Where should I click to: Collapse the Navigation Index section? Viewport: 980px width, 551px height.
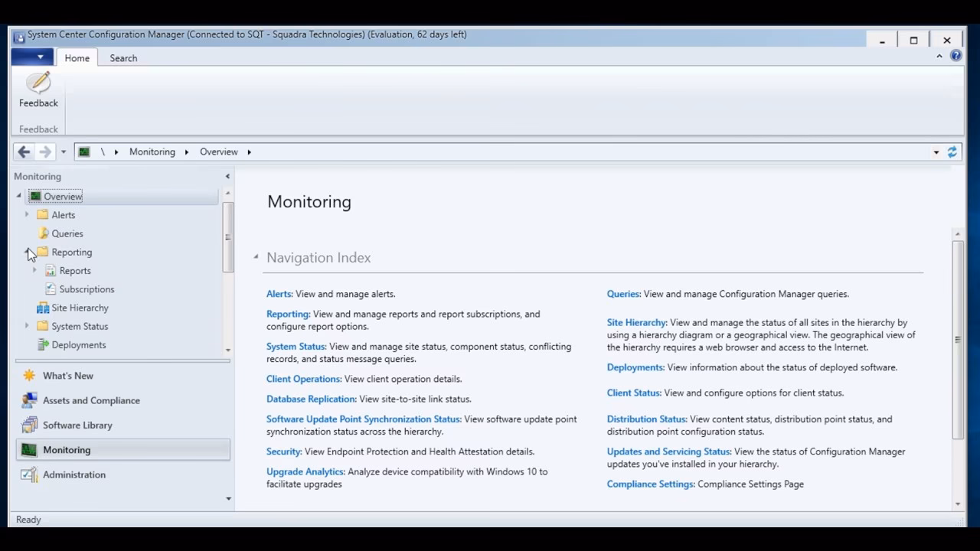click(x=256, y=257)
